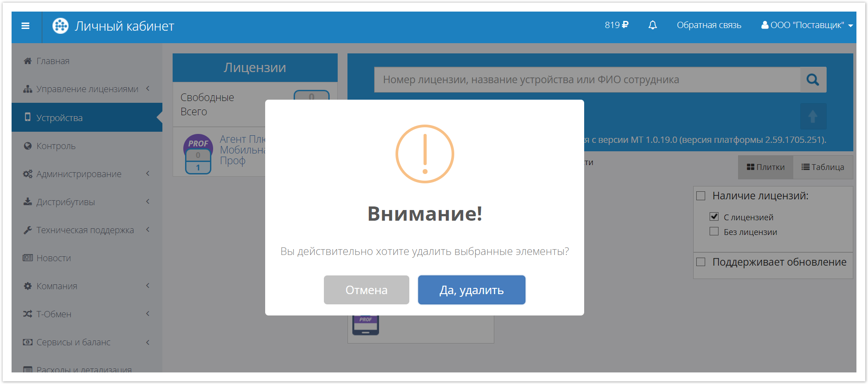
Task: Uncheck the С лицензией checkbox
Action: (x=714, y=217)
